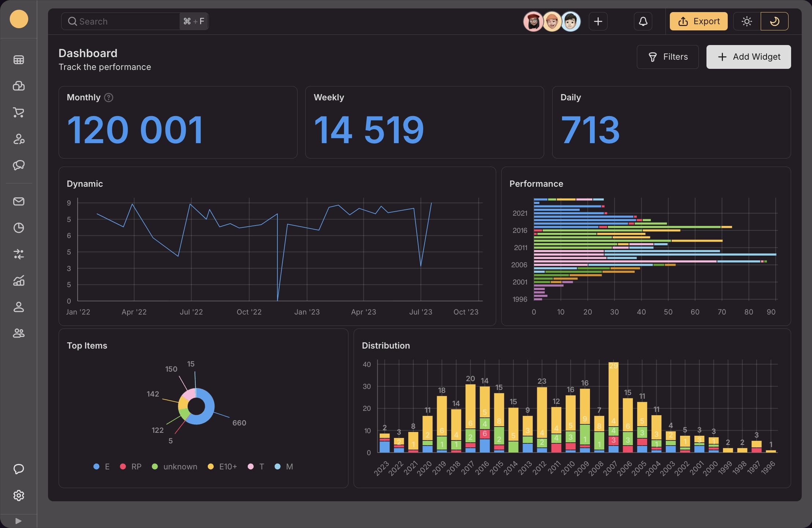Click the chat bubbles sidebar icon

pyautogui.click(x=19, y=165)
